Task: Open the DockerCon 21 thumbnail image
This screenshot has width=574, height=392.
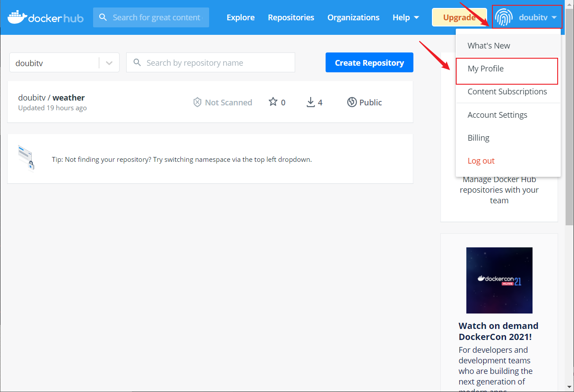Action: point(499,280)
